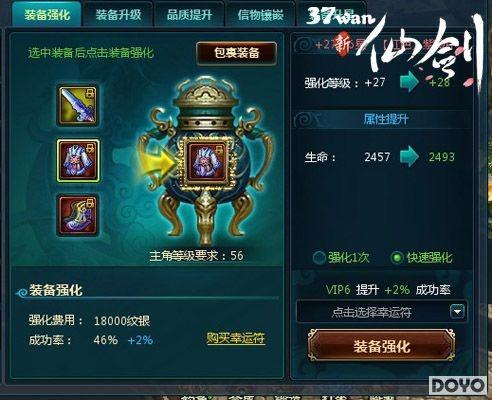Select the sword weapon equipment icon
The width and height of the screenshot is (492, 400).
(78, 105)
